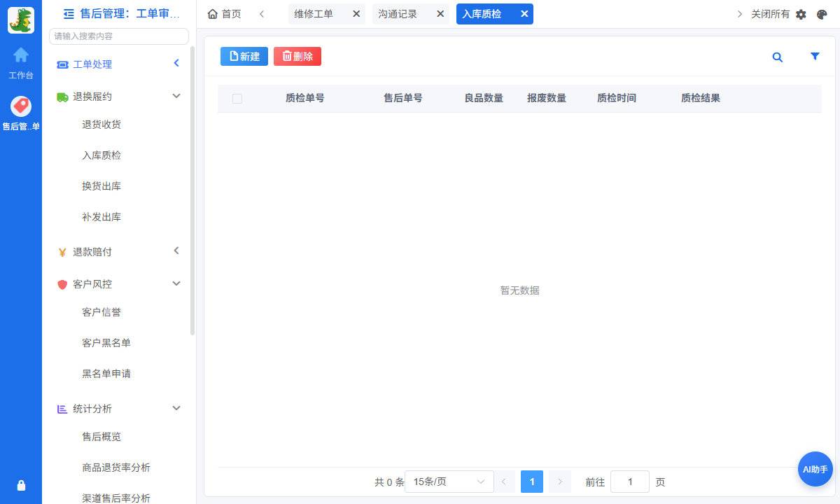Switch to the 沟通记录 tab
The height and width of the screenshot is (504, 840).
(x=398, y=14)
